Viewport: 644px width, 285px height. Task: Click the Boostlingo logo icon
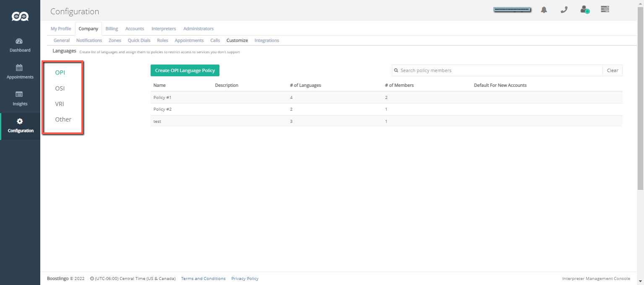coord(20,16)
